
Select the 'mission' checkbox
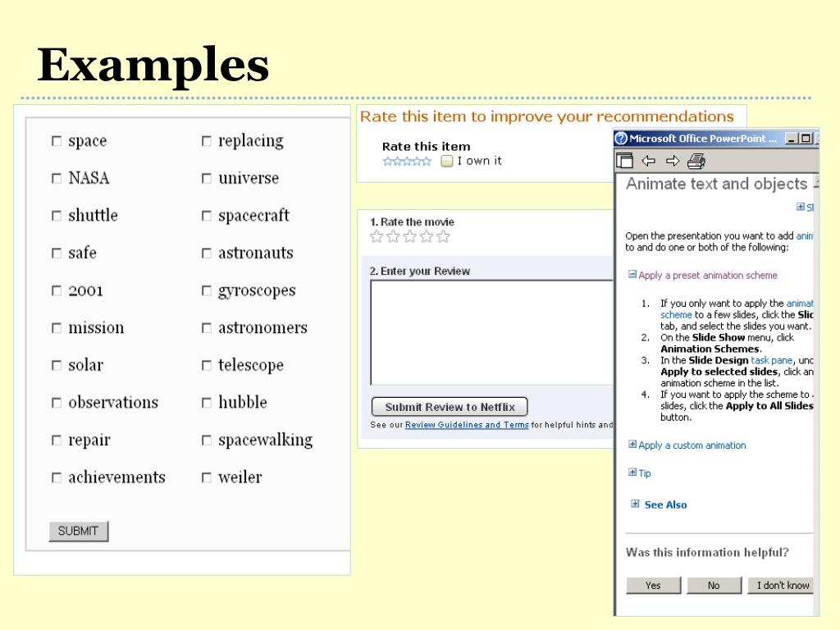(57, 328)
